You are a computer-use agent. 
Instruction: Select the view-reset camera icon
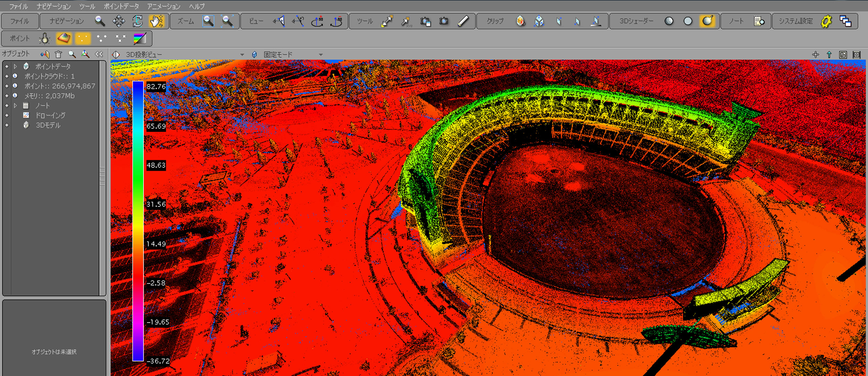(x=298, y=21)
